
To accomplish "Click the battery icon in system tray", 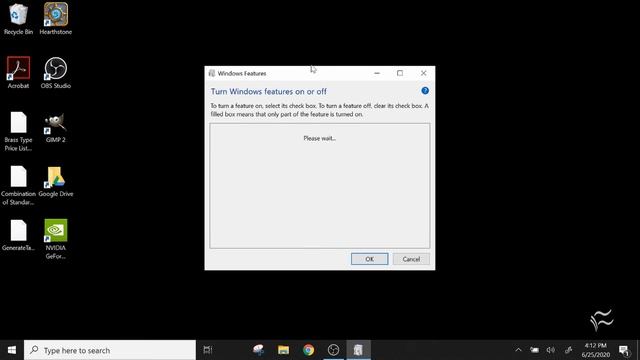I will pyautogui.click(x=534, y=350).
